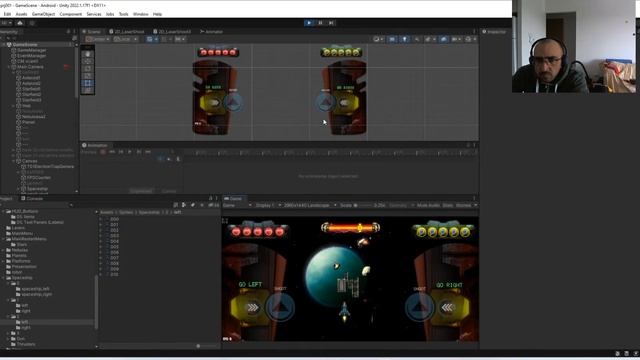Toggle scene audio icon
The width and height of the screenshot is (640, 360).
417,39
